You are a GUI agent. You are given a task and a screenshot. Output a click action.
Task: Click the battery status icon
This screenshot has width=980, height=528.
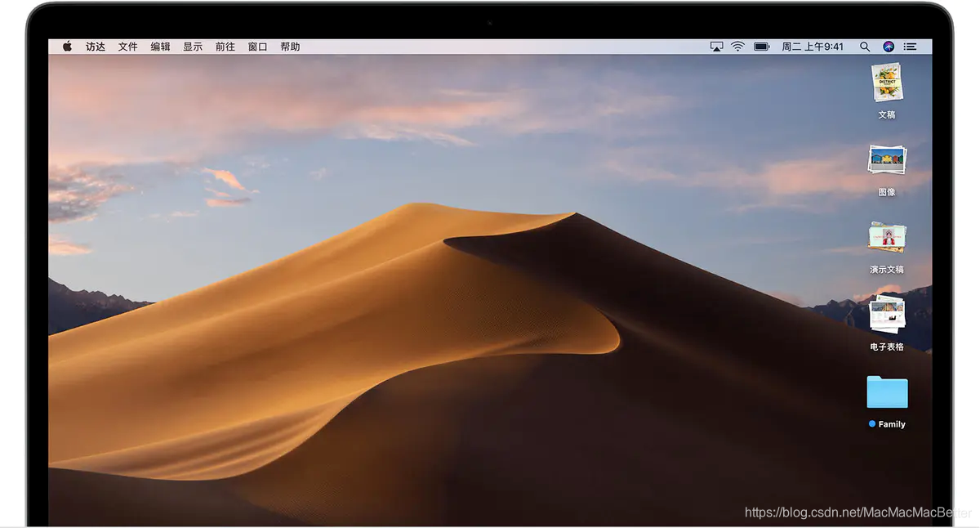point(762,47)
